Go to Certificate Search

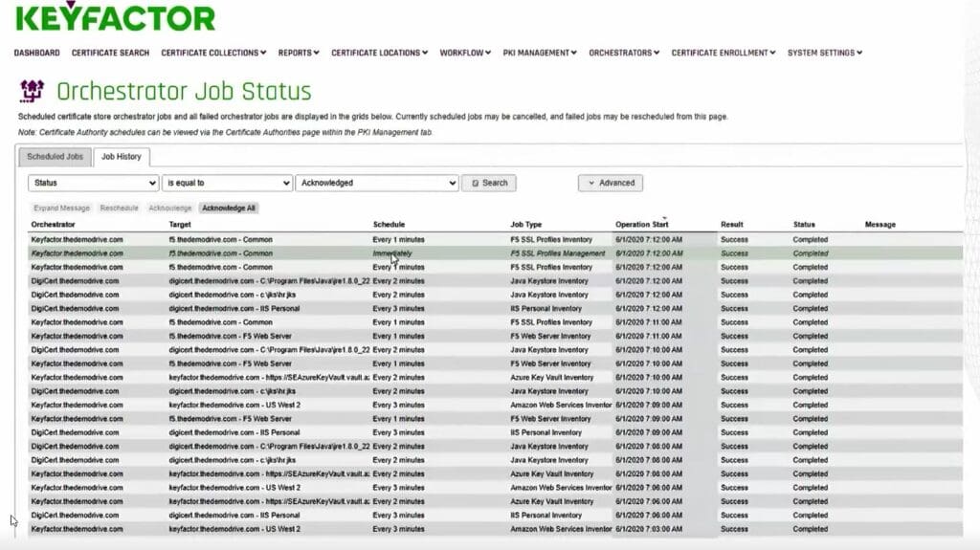click(x=110, y=54)
